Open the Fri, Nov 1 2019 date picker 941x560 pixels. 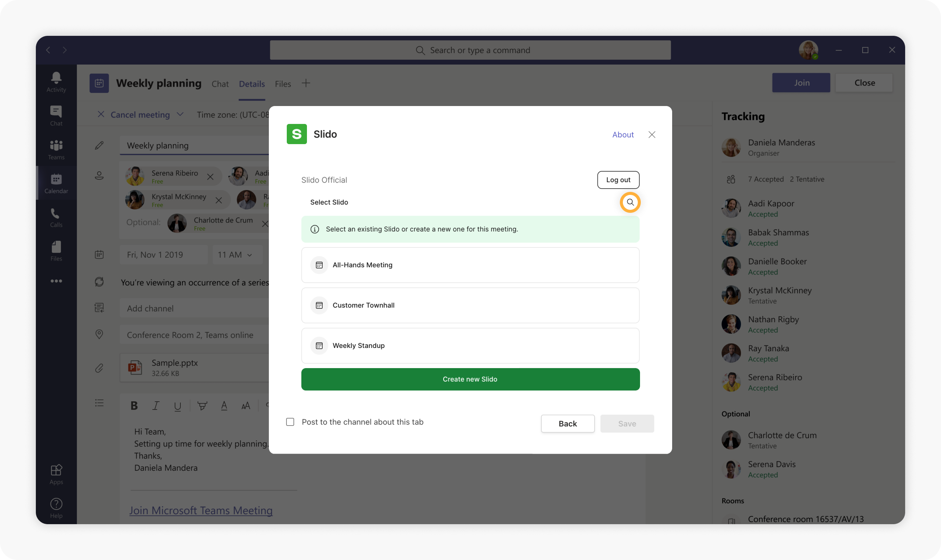tap(164, 255)
